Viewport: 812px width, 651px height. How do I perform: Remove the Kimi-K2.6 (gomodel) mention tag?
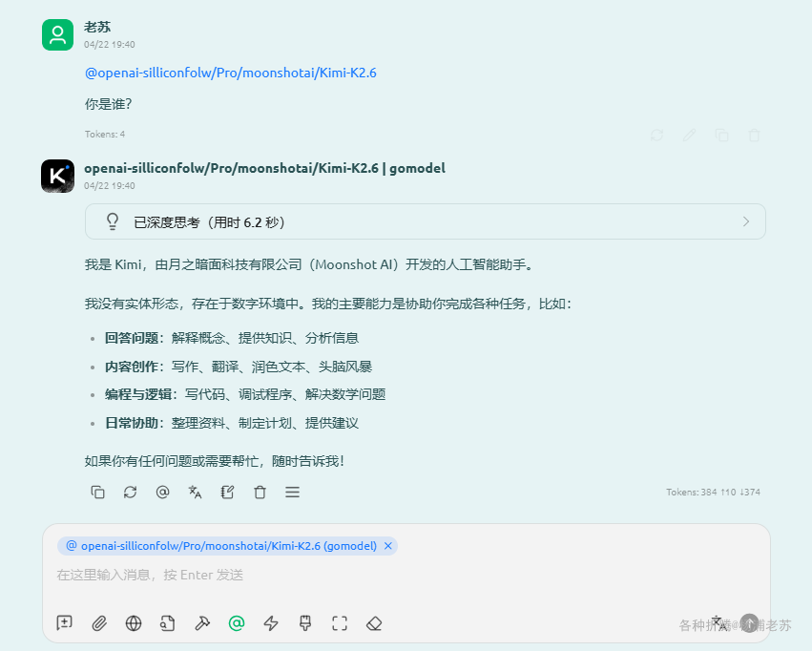point(388,546)
